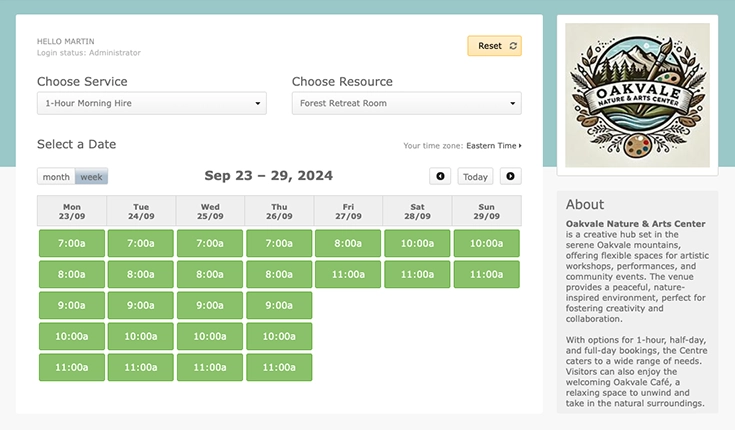Click the Mon 23/09 column header

(71, 211)
